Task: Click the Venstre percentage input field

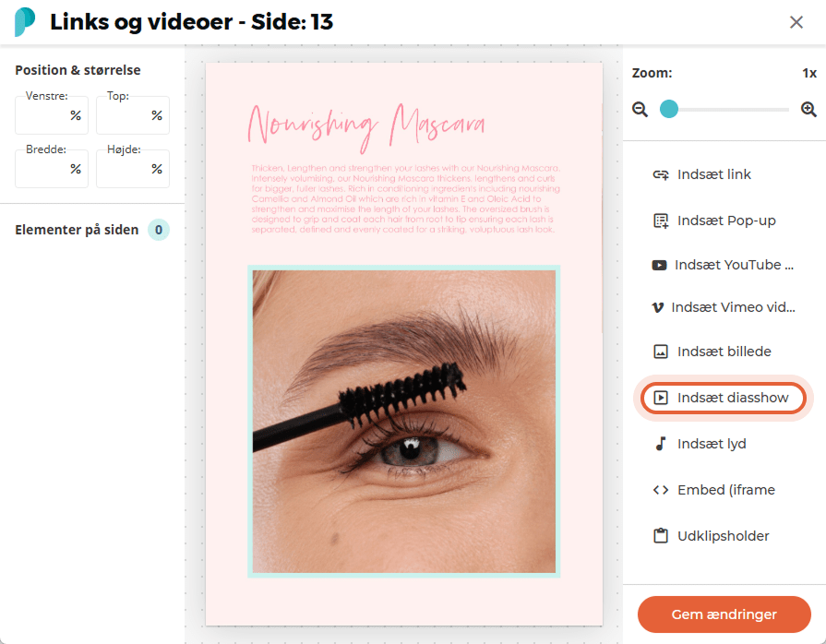Action: (x=52, y=115)
